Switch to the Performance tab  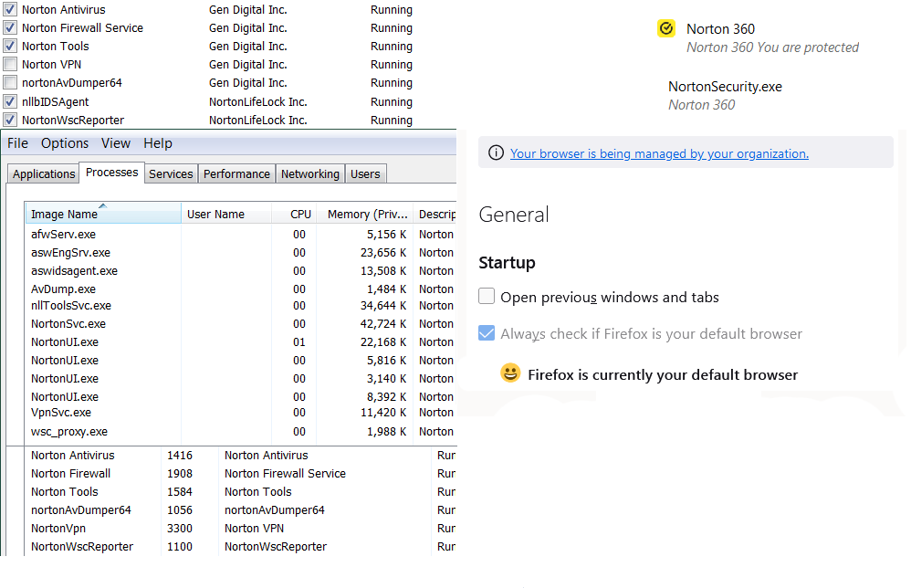point(236,173)
